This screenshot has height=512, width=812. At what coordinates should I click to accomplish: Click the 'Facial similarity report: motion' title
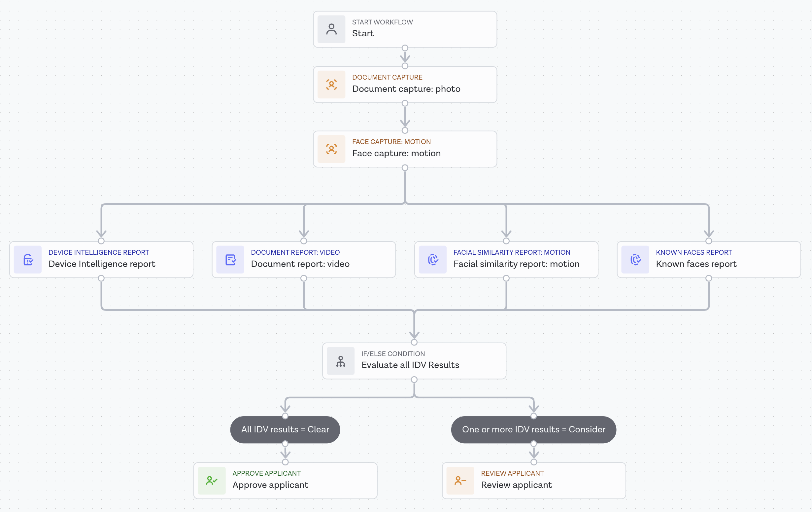516,264
